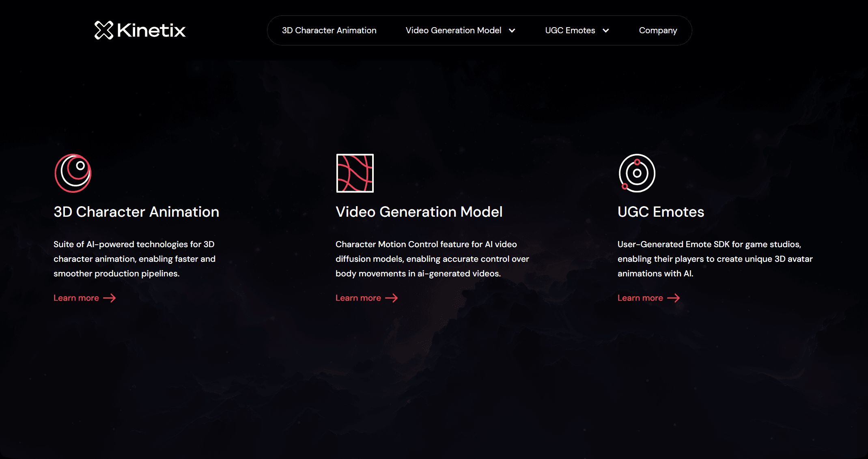Click the Video Generation Model grid icon

[355, 173]
